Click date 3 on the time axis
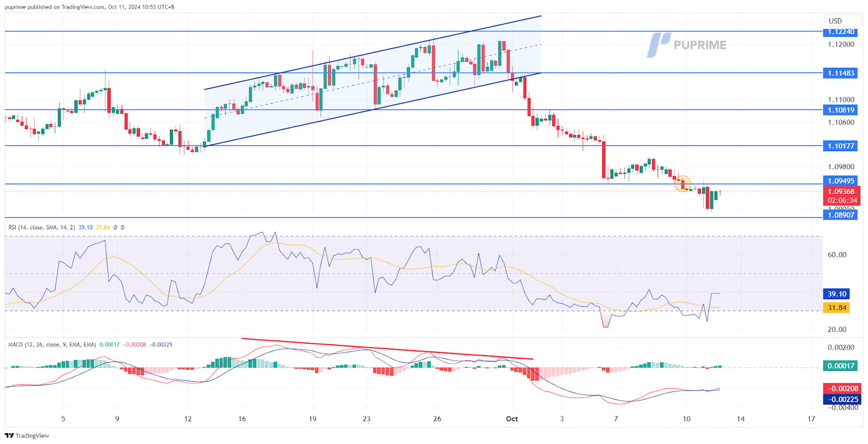868x444 pixels. [561, 419]
